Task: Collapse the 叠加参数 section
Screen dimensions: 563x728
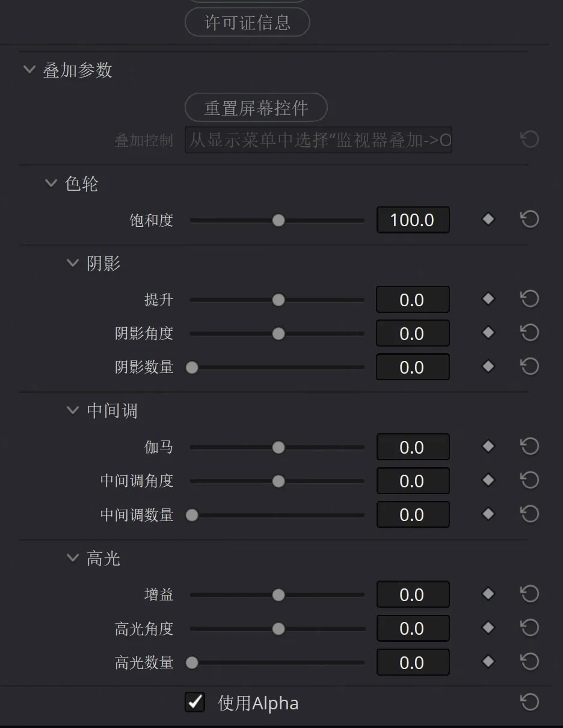Action: pyautogui.click(x=29, y=70)
